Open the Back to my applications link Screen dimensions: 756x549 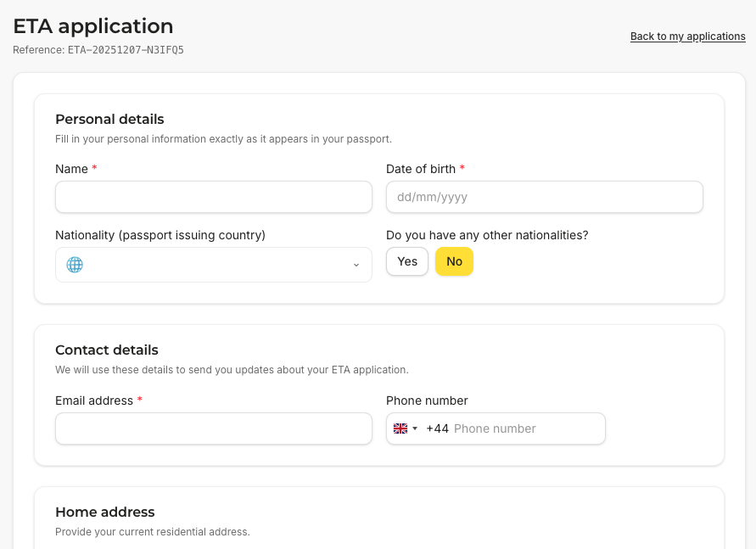pyautogui.click(x=687, y=36)
